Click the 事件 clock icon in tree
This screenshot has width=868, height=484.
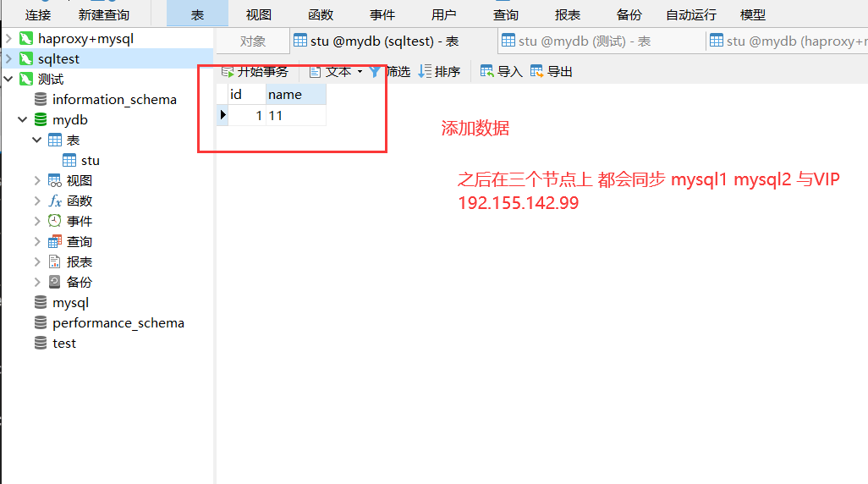tap(55, 221)
